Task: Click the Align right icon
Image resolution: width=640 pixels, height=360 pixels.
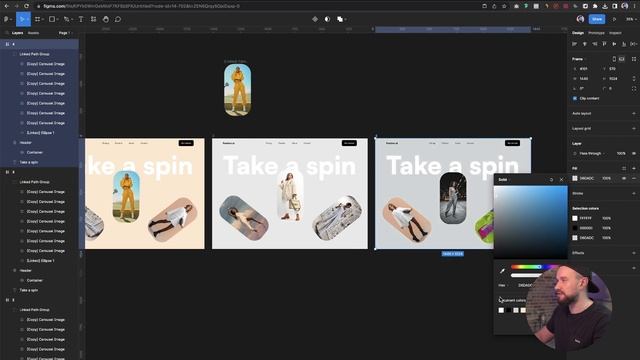Action: pyautogui.click(x=594, y=44)
